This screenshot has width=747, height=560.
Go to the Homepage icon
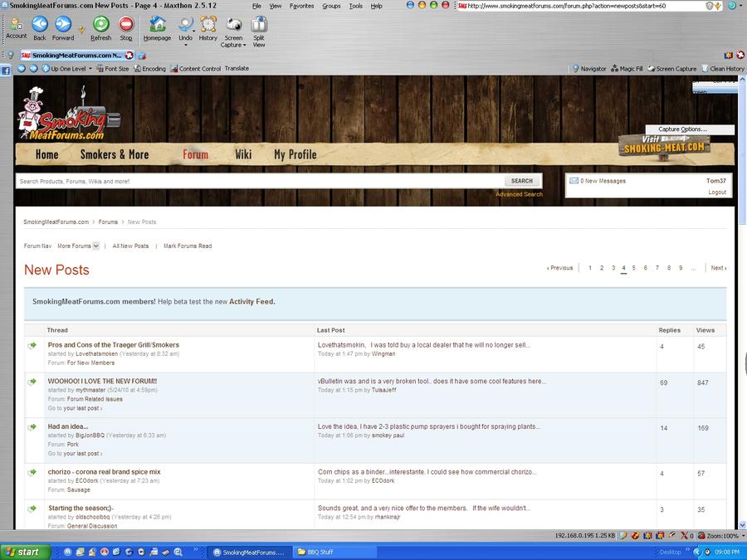(157, 26)
